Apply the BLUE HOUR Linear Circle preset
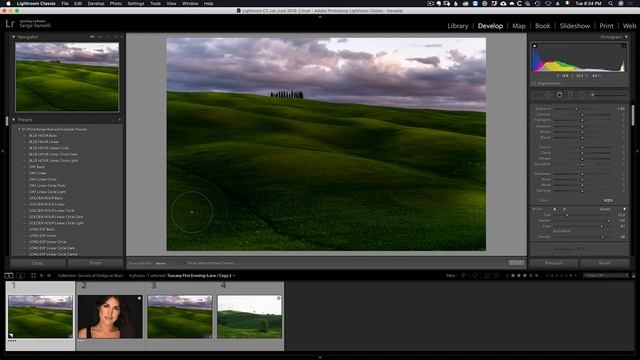Screen dimensions: 640x360 pyautogui.click(x=49, y=148)
